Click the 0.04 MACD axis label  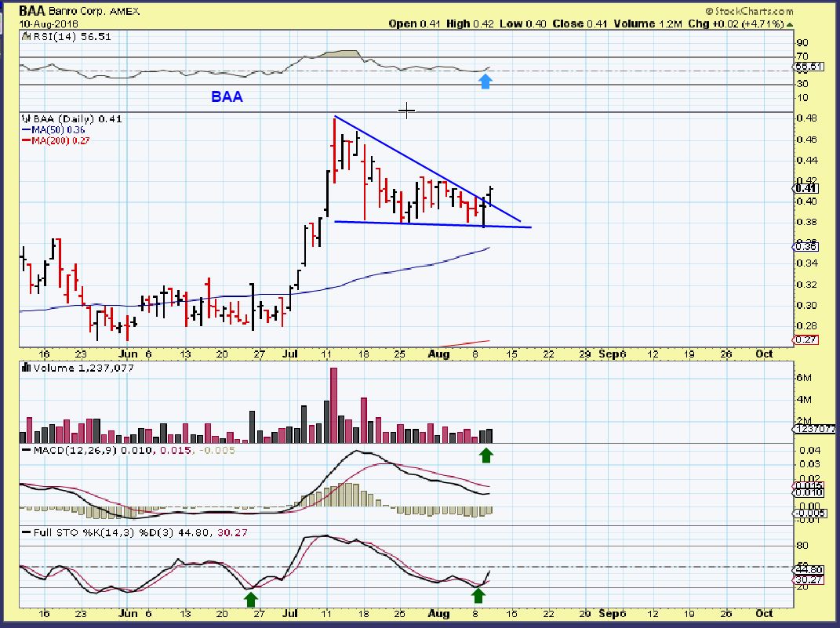click(809, 450)
